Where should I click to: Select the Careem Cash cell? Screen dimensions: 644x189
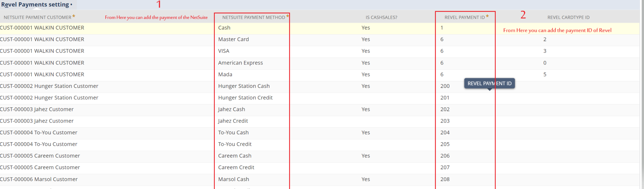235,156
